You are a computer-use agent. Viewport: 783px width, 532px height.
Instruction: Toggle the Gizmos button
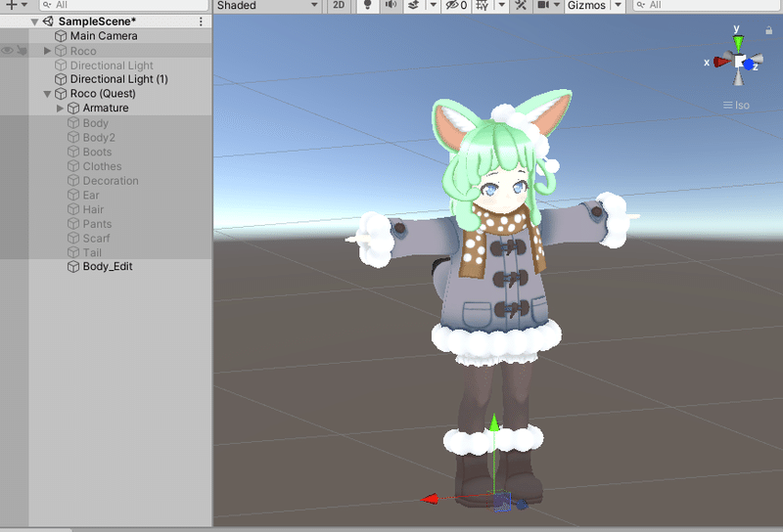[x=586, y=6]
